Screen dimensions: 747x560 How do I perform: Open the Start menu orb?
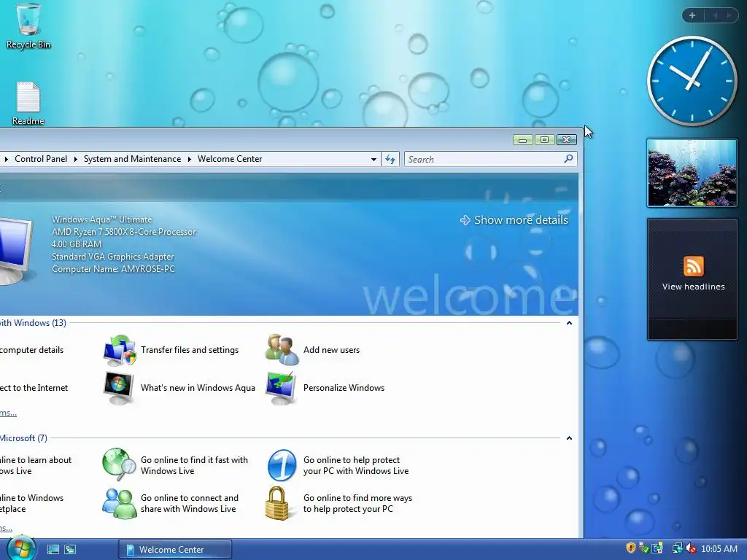pyautogui.click(x=21, y=548)
